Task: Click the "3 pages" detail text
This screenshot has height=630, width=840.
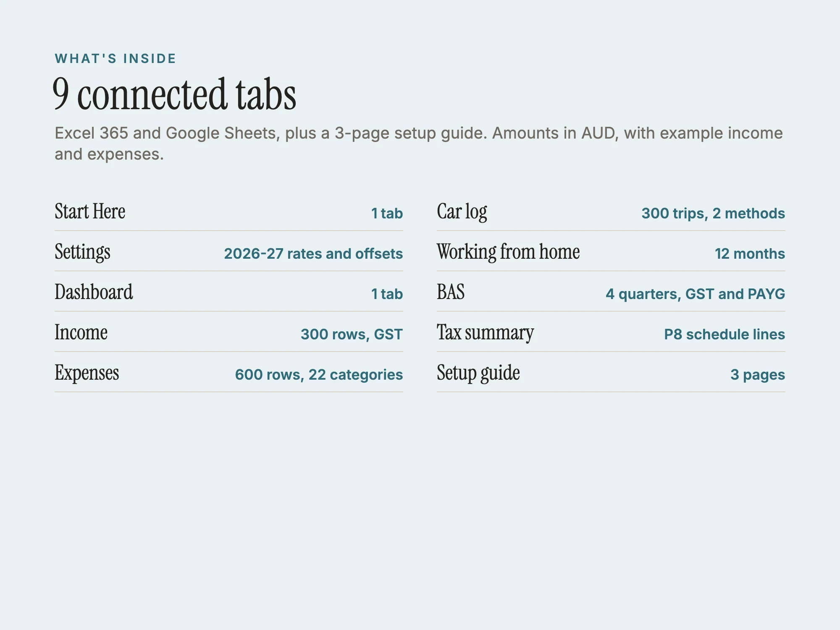Action: (x=758, y=375)
